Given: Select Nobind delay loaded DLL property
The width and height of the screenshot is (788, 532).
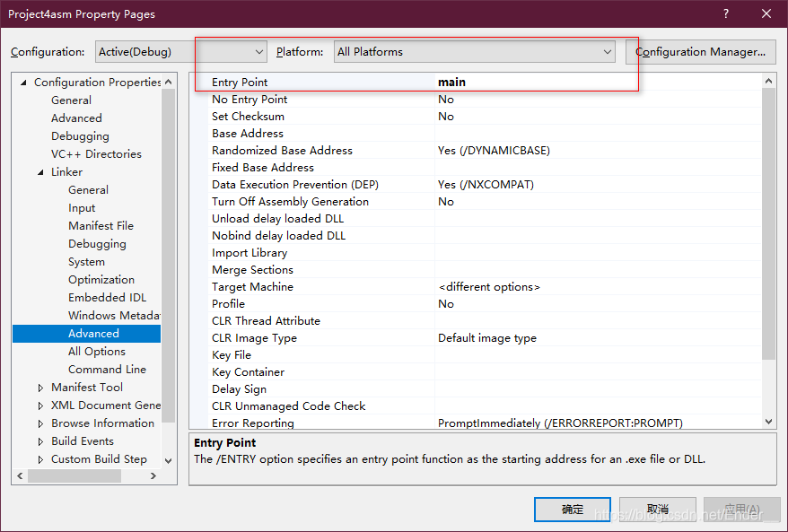Looking at the screenshot, I should pos(278,236).
